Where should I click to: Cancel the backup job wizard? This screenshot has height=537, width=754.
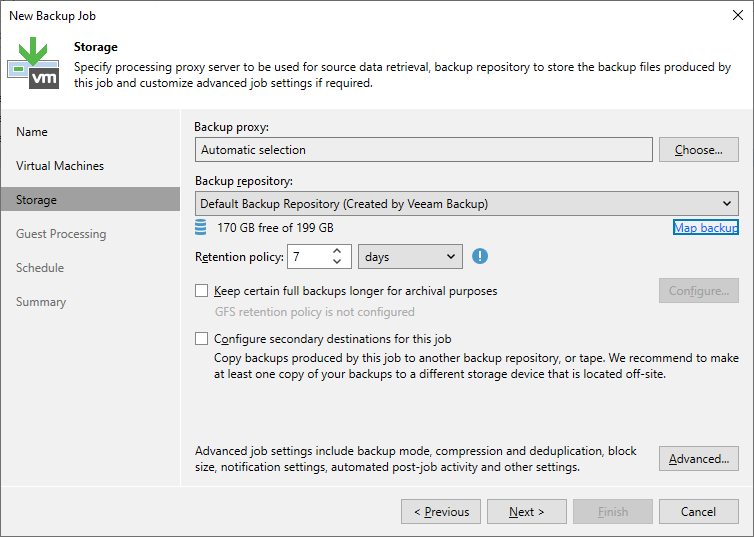tap(699, 512)
